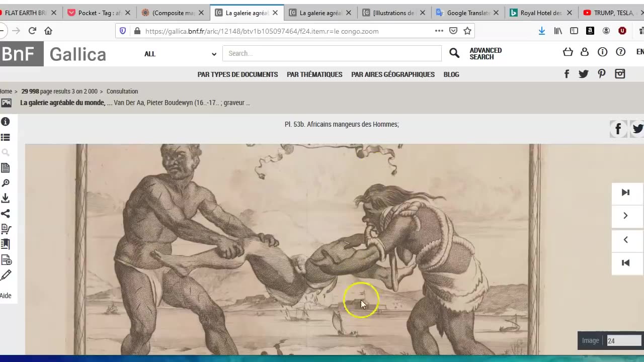Screen dimensions: 644x362
Task: Reload the page in the browser
Action: tap(32, 31)
